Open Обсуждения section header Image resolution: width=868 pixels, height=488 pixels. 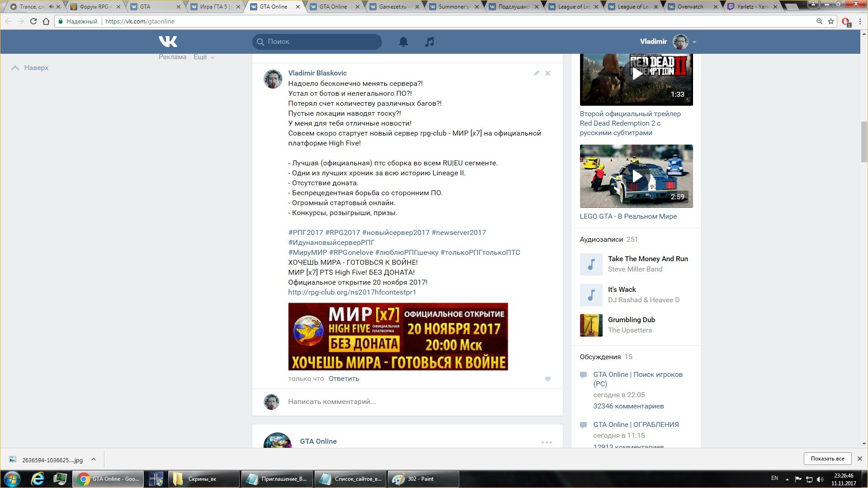[600, 357]
